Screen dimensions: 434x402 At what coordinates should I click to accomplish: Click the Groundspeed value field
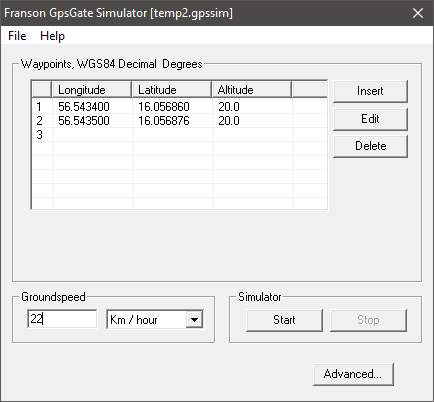pyautogui.click(x=62, y=319)
